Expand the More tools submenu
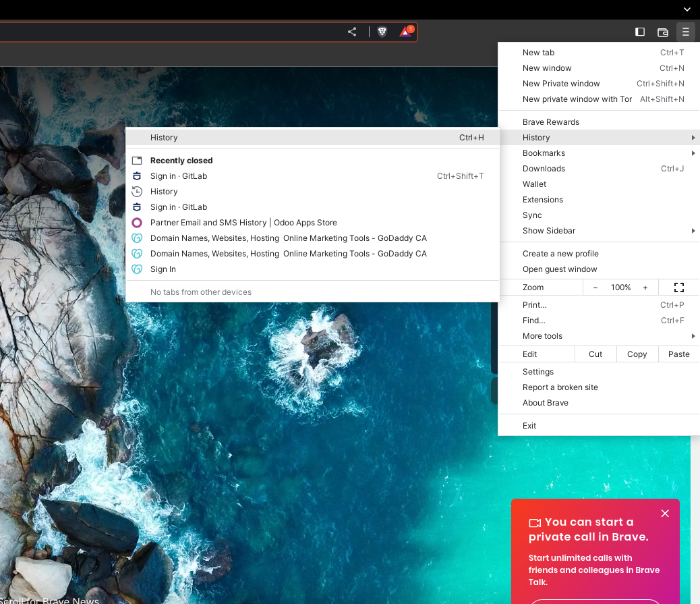Image resolution: width=700 pixels, height=604 pixels. [599, 336]
